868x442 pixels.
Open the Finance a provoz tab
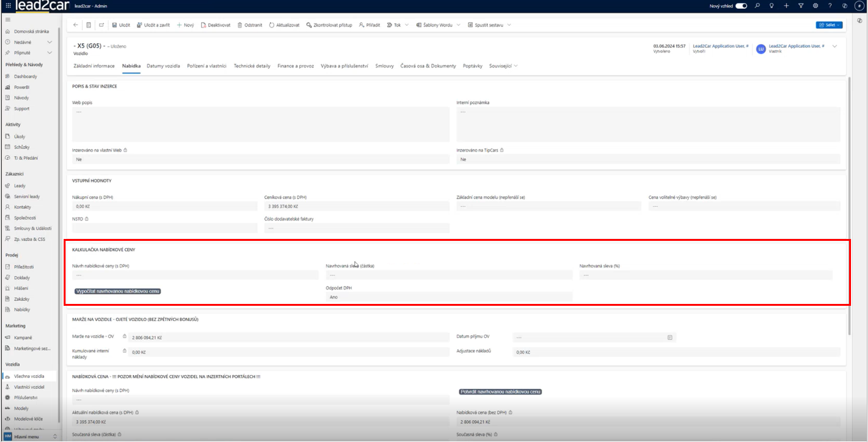295,66
